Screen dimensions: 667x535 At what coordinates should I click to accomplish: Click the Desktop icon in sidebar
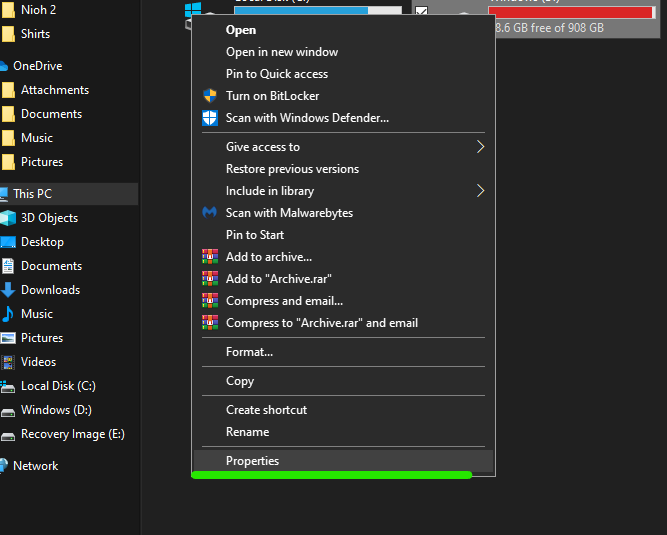pyautogui.click(x=8, y=242)
